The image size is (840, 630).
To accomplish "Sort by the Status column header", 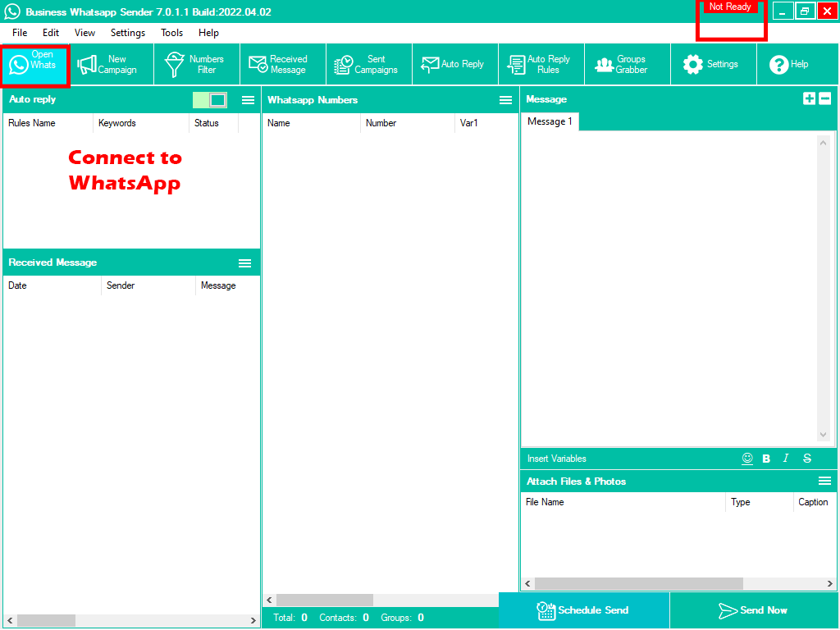I will pyautogui.click(x=214, y=123).
